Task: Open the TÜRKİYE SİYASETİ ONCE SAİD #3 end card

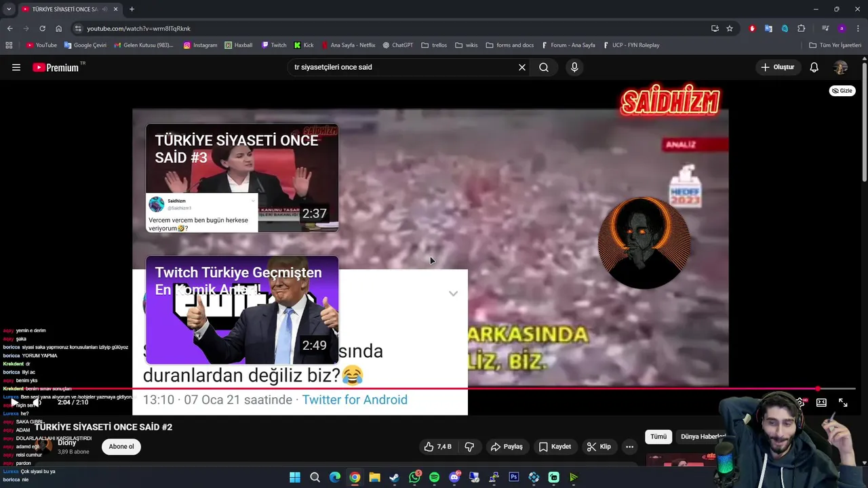Action: (x=242, y=178)
